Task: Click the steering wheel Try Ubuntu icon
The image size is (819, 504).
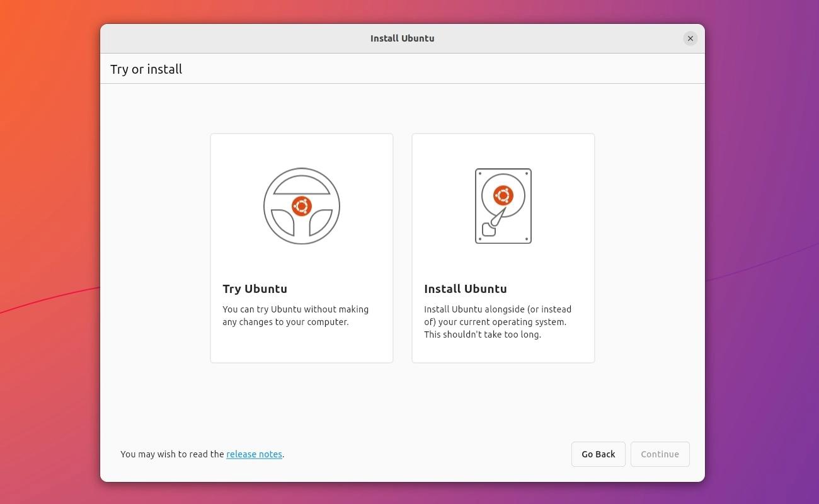Action: coord(302,206)
